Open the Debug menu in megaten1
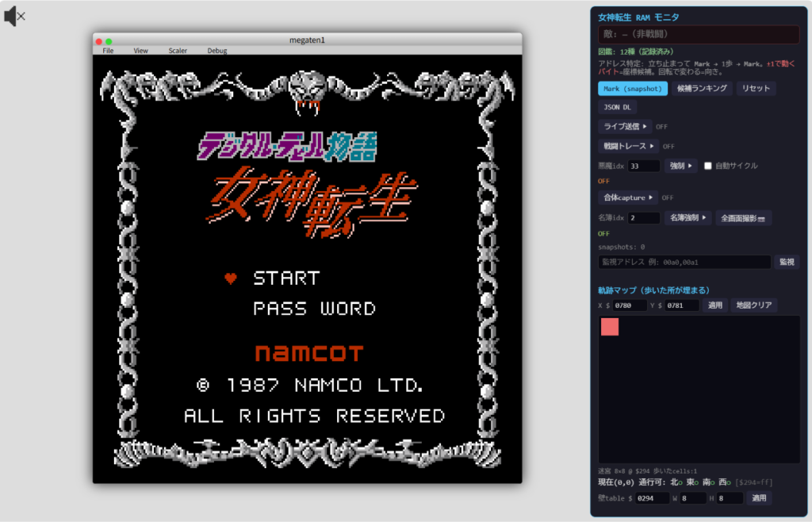The width and height of the screenshot is (812, 522). (217, 51)
